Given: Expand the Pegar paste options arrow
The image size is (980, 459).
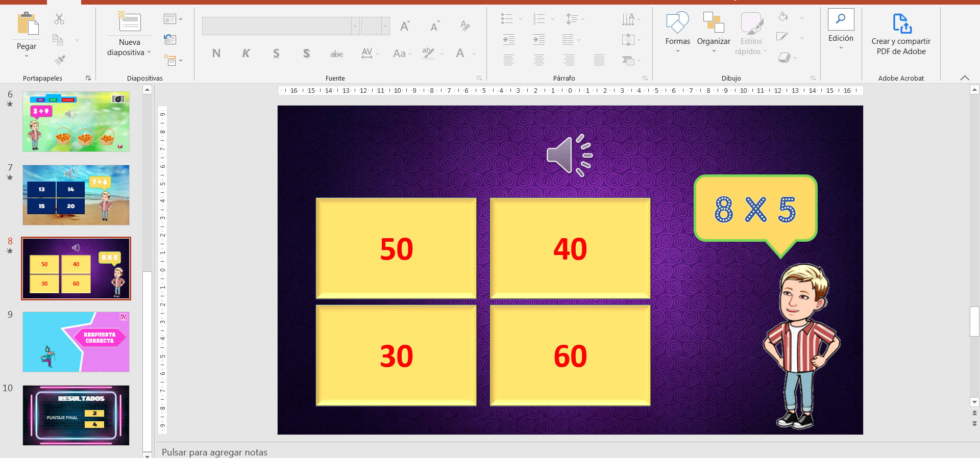Looking at the screenshot, I should tap(27, 56).
